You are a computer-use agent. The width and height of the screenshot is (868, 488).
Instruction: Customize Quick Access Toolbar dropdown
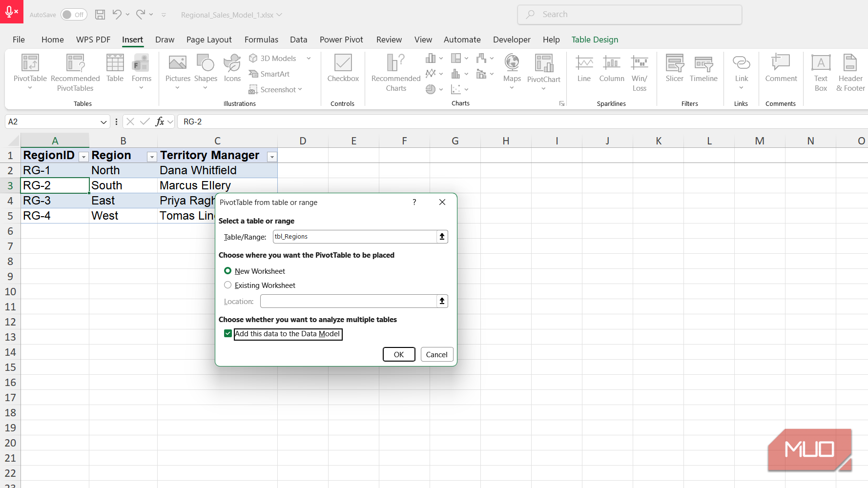(164, 15)
